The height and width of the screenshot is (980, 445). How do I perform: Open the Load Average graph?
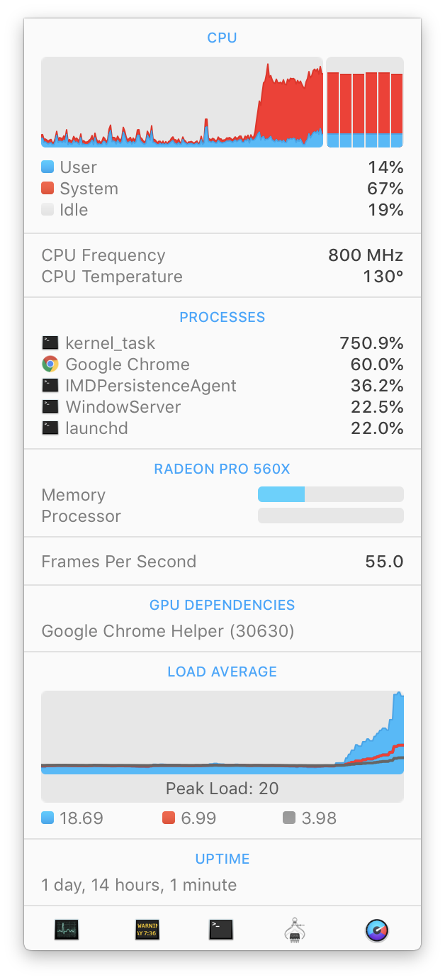click(x=222, y=746)
